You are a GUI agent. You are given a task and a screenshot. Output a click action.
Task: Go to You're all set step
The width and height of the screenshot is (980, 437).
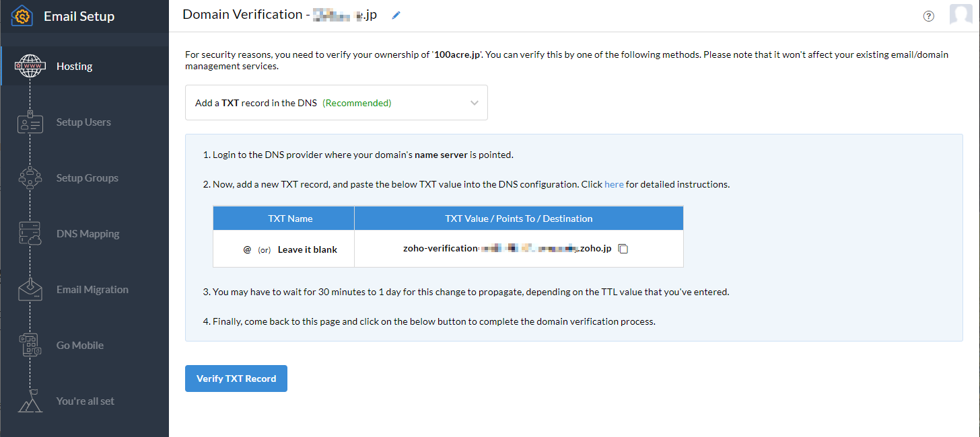[x=85, y=401]
